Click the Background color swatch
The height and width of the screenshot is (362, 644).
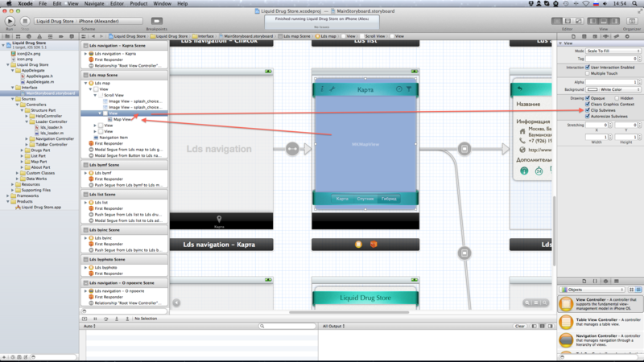(x=592, y=89)
